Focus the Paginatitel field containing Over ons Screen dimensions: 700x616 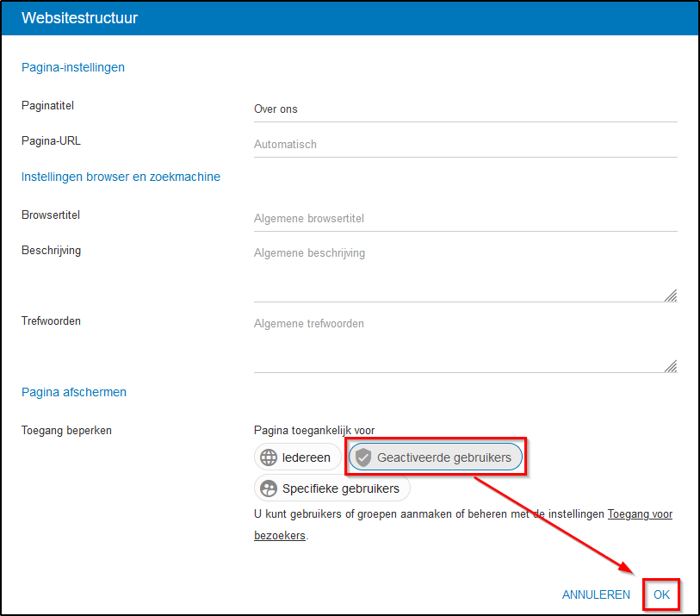(465, 109)
